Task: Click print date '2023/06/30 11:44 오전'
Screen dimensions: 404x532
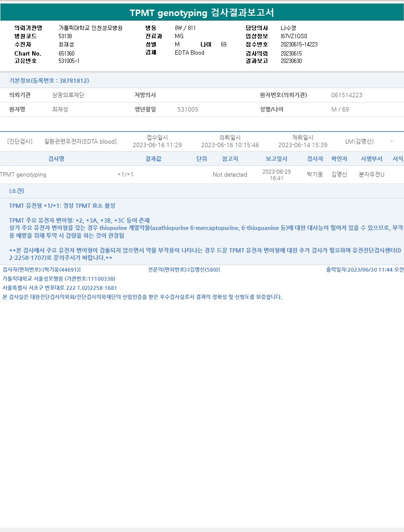Action: [x=376, y=269]
